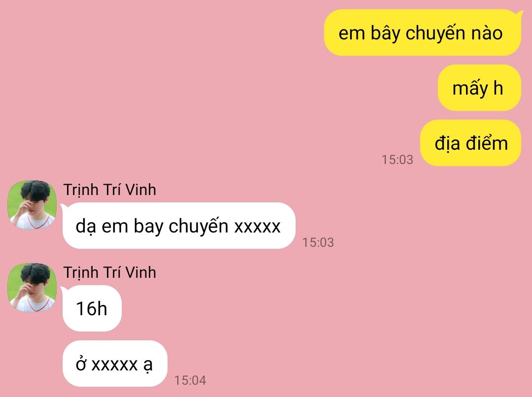The height and width of the screenshot is (397, 532).
Task: Select the word "điểm" in the yellow bubble
Action: pyautogui.click(x=487, y=143)
